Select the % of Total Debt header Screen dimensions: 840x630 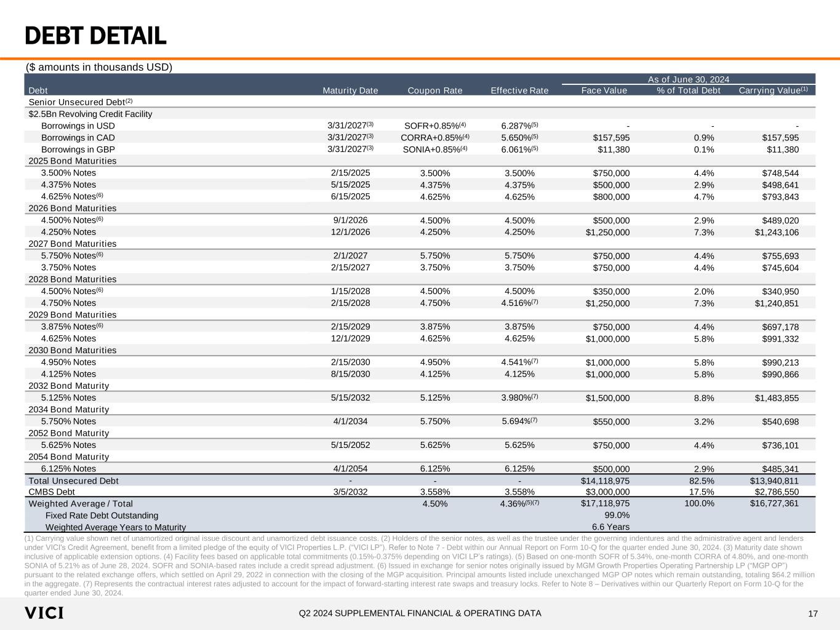coord(688,90)
